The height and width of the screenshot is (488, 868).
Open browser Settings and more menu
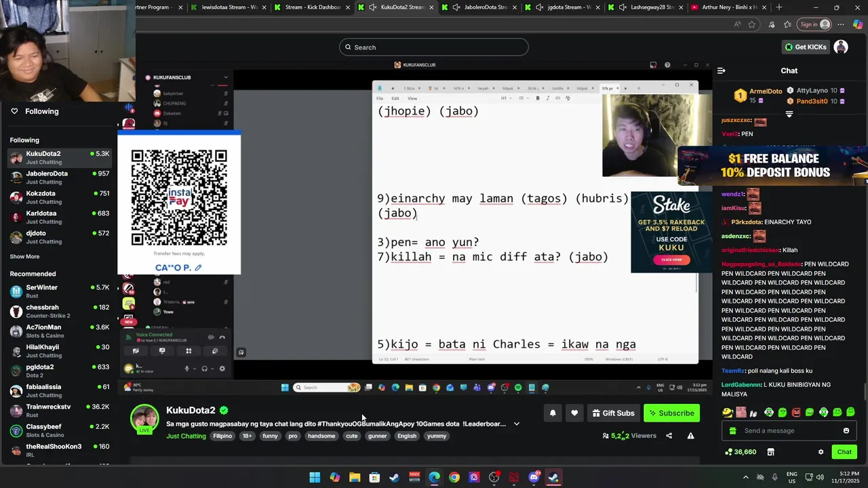pyautogui.click(x=841, y=24)
